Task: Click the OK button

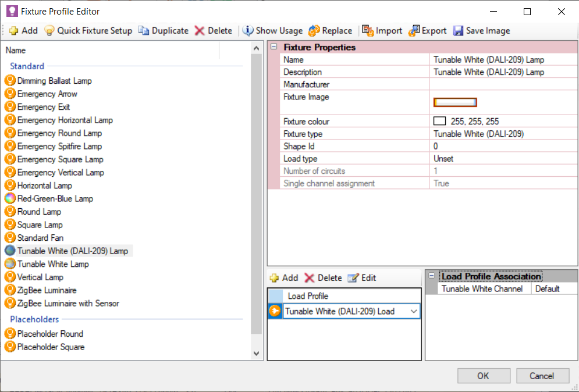Action: click(484, 375)
